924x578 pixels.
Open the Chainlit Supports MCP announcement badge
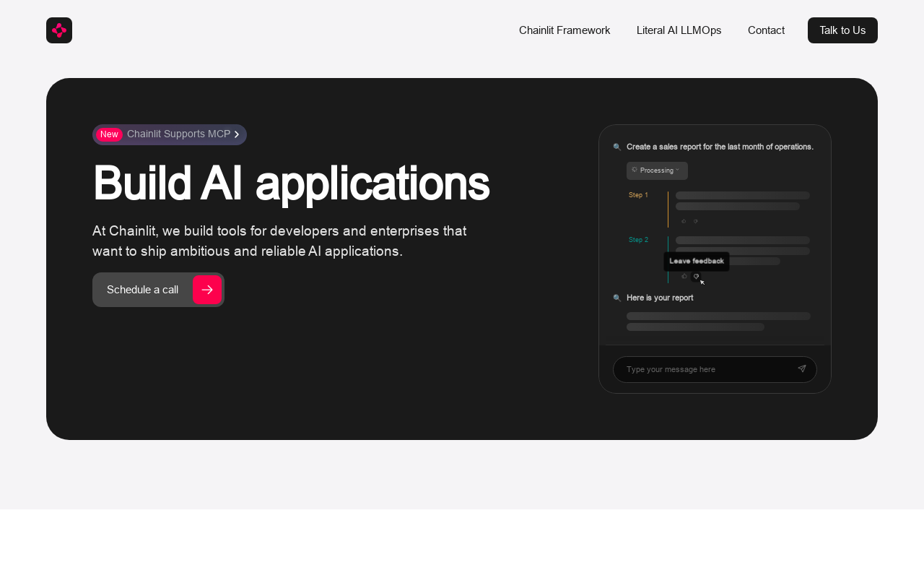click(170, 134)
